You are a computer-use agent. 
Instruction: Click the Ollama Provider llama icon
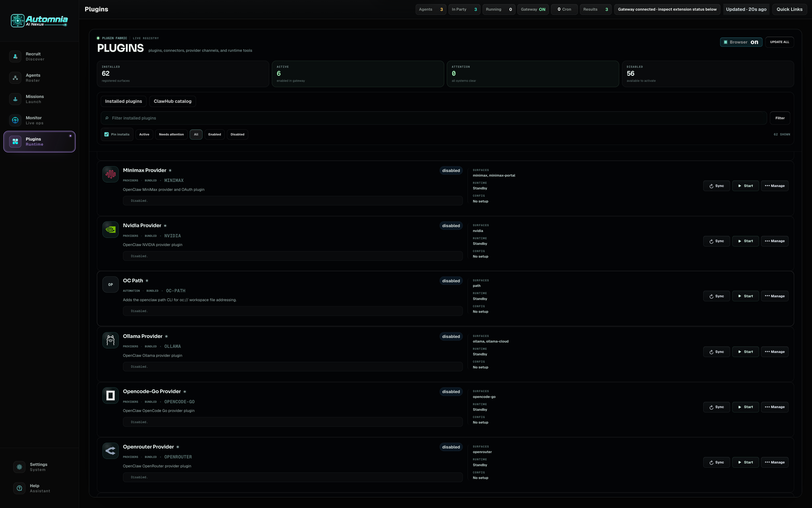(110, 340)
